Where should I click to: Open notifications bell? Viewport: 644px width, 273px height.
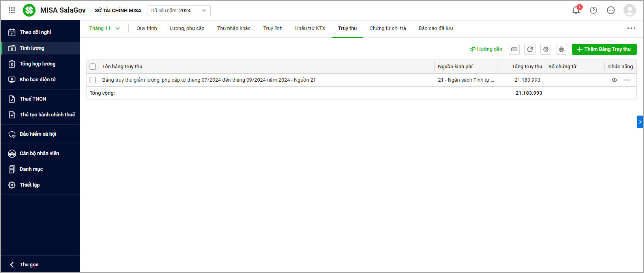click(x=576, y=10)
